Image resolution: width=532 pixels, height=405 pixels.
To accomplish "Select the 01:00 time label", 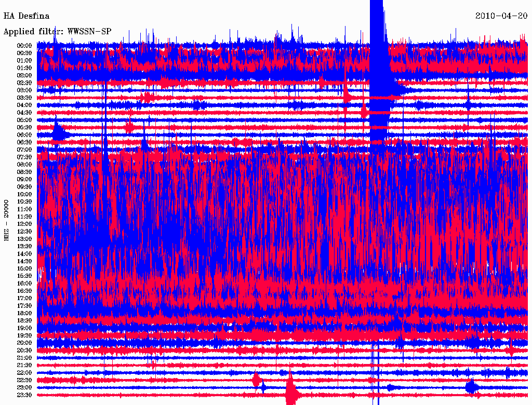I will click(x=24, y=61).
